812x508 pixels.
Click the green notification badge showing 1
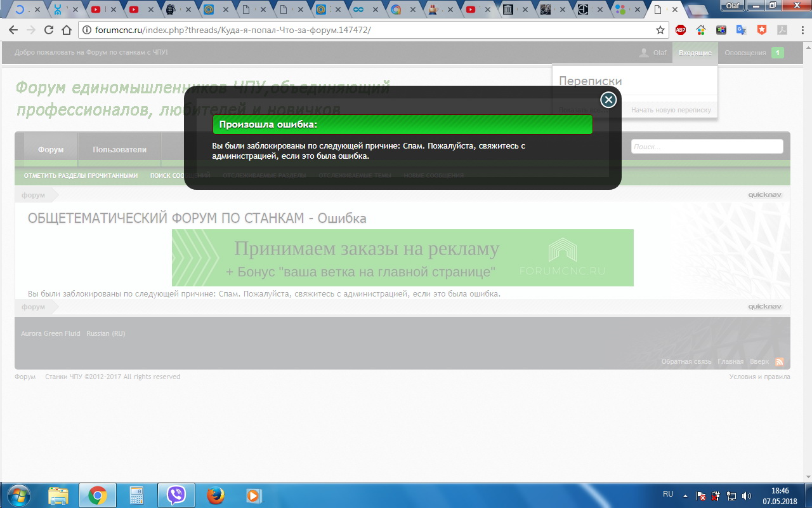[777, 53]
